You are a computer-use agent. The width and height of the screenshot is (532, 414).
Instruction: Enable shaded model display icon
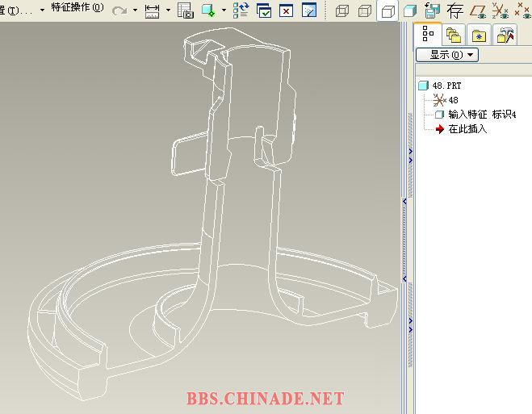(410, 10)
